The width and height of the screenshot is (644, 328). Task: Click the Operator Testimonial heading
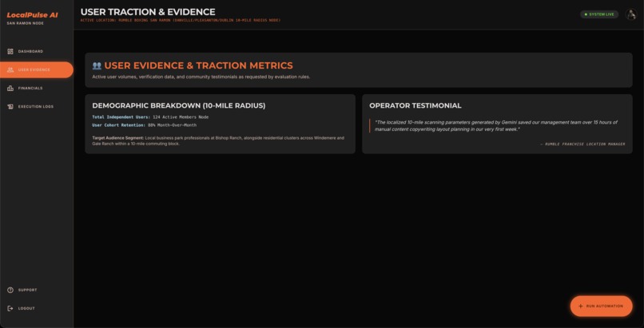click(x=415, y=106)
